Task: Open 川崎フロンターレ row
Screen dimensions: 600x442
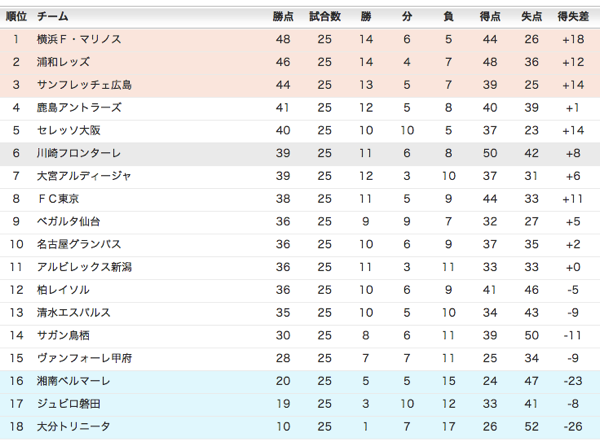Action: (78, 153)
